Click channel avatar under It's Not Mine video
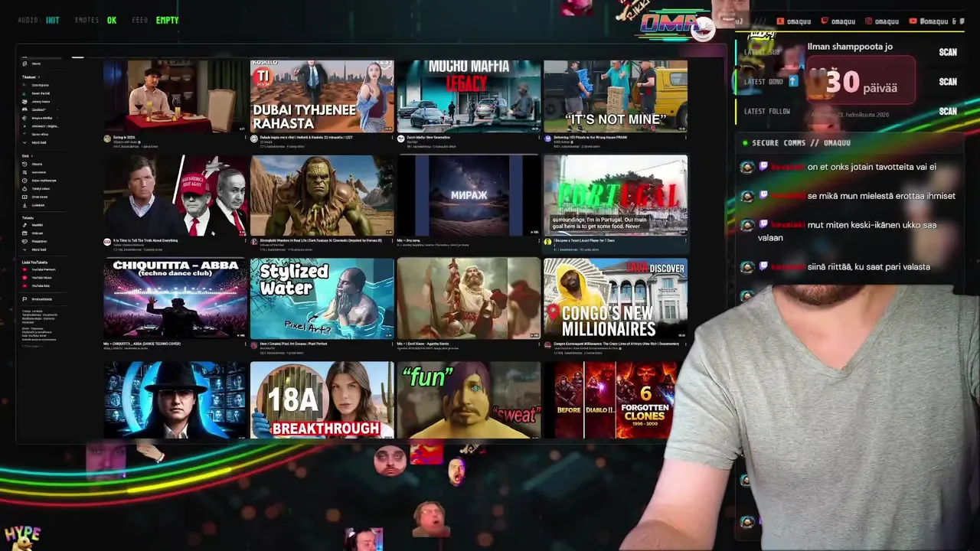This screenshot has width=980, height=551. [547, 139]
